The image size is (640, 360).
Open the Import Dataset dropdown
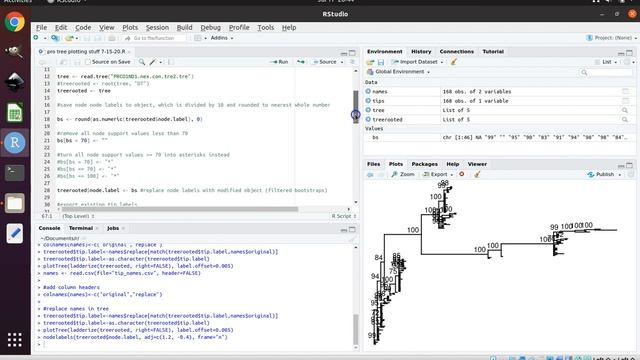click(417, 62)
